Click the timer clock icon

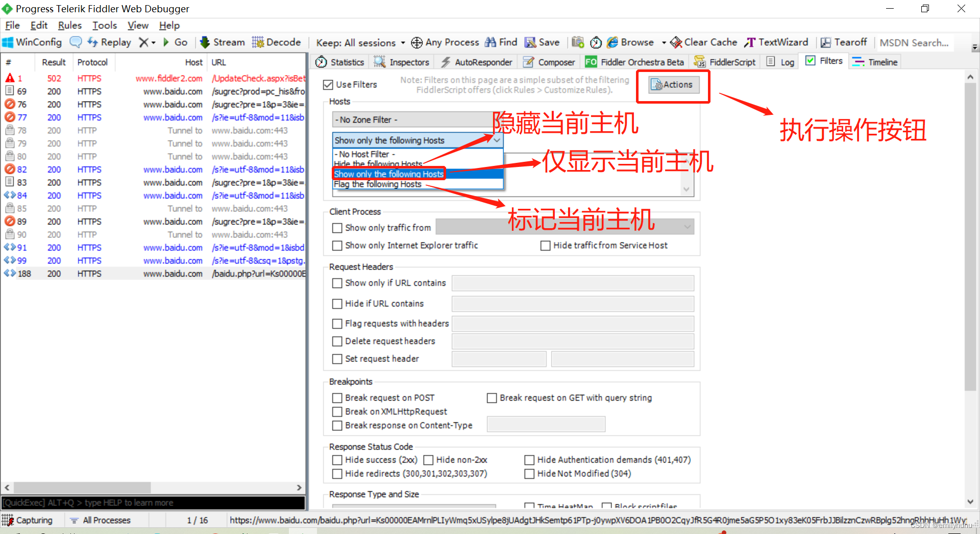(x=596, y=42)
